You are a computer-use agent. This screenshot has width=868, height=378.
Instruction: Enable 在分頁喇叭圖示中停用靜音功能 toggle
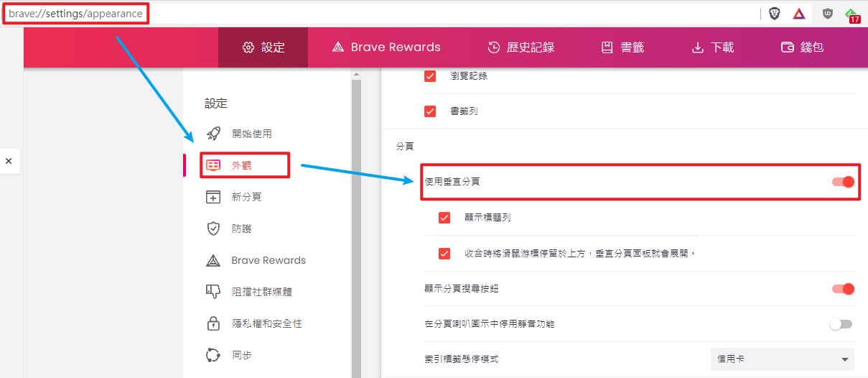click(x=841, y=324)
